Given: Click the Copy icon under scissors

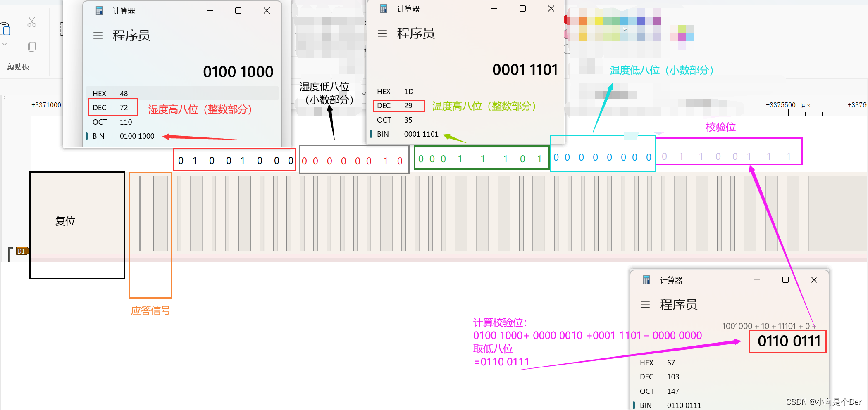Looking at the screenshot, I should click(32, 47).
